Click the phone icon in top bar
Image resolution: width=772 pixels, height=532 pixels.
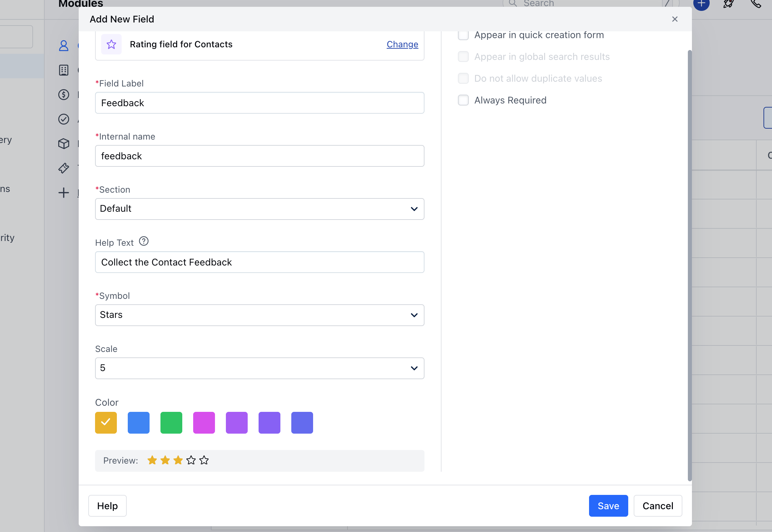756,4
